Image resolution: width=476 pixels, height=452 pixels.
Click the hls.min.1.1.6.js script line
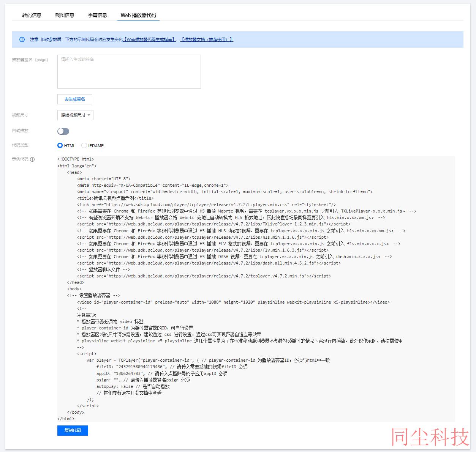[x=202, y=237]
